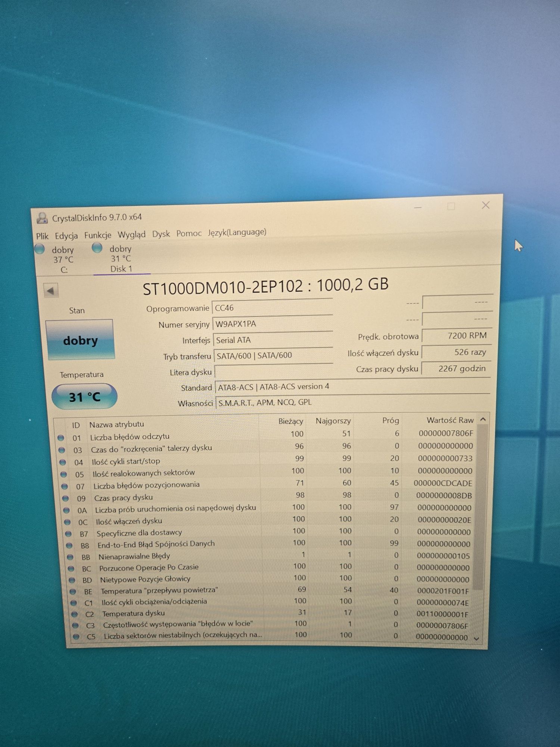This screenshot has height=747, width=560.
Task: Click the Wartość Raw column header
Action: coord(450,420)
